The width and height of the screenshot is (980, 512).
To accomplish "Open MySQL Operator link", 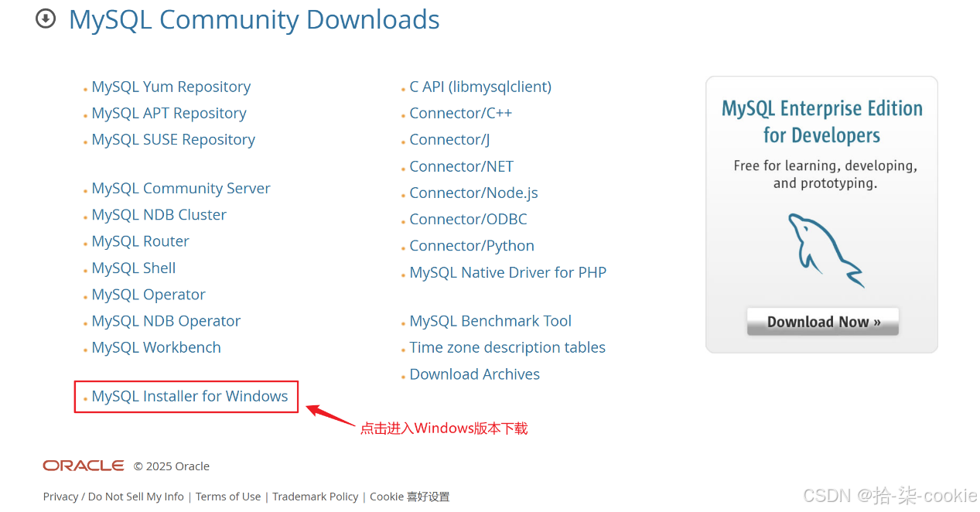I will [149, 294].
